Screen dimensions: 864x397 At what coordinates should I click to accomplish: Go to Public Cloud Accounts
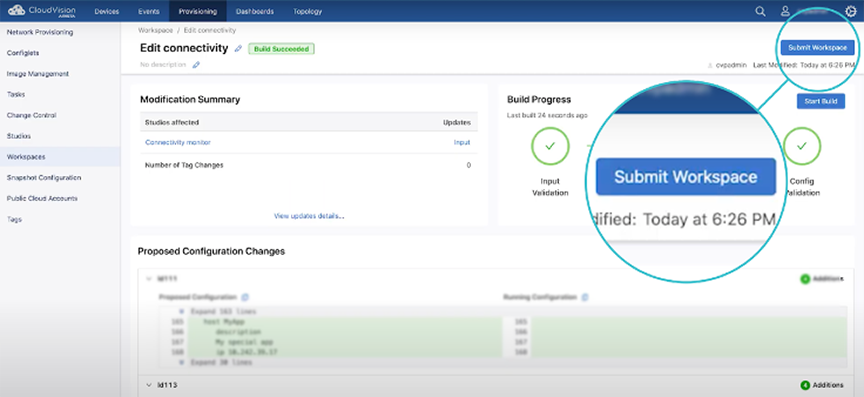[x=42, y=198]
